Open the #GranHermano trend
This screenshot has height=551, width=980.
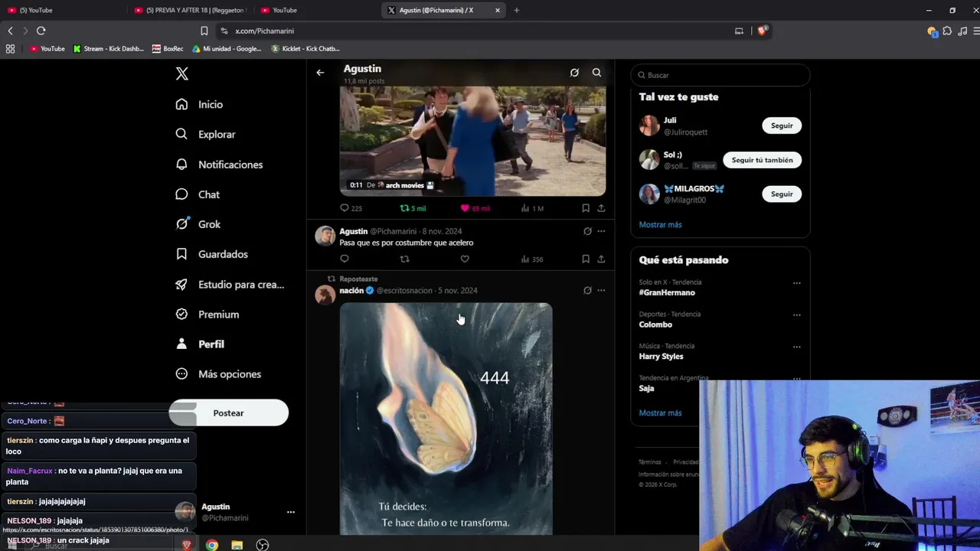click(667, 293)
